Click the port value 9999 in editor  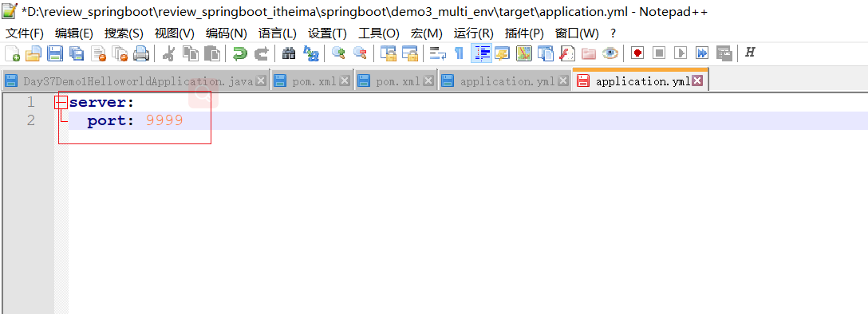coord(164,120)
